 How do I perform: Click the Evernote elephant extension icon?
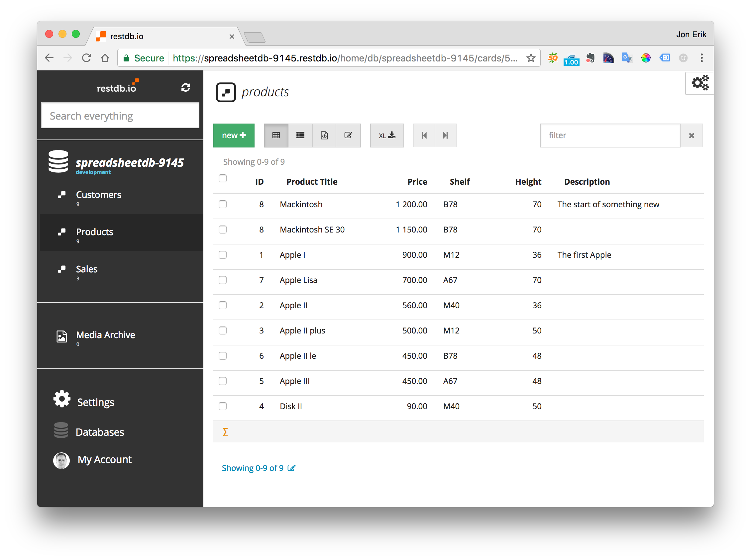pos(590,58)
